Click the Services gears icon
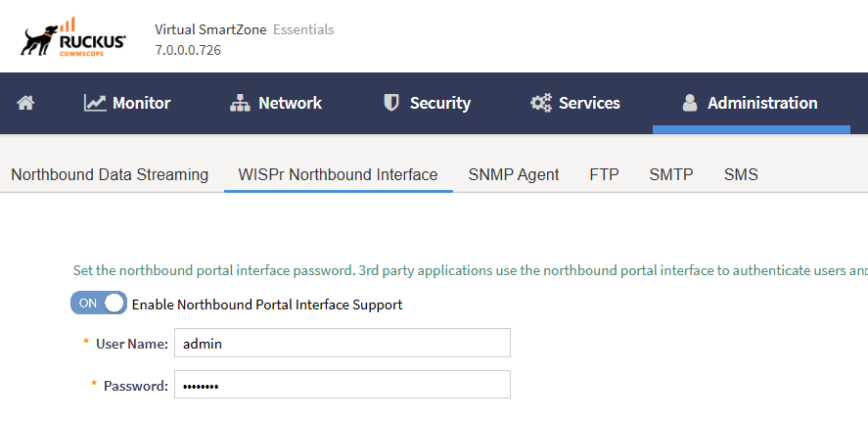 [x=541, y=103]
